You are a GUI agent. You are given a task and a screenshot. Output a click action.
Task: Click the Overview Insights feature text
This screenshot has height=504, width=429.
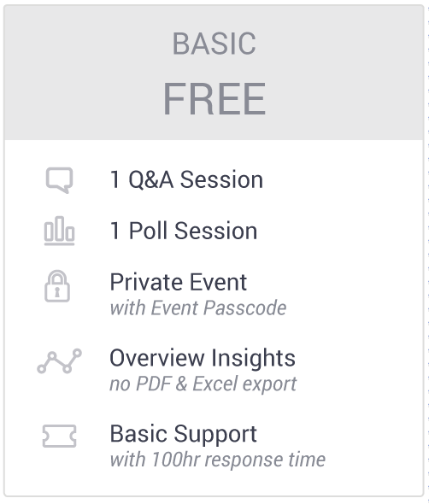[x=203, y=358]
